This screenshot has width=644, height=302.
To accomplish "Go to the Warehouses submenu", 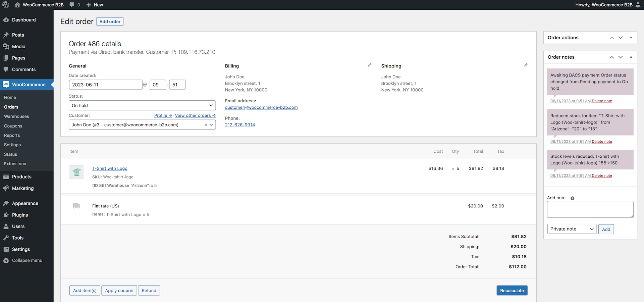I will (16, 116).
